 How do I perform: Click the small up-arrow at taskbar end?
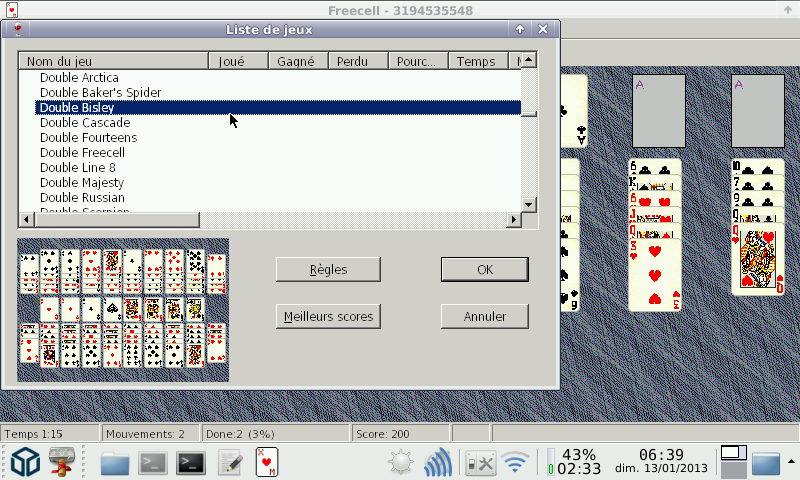[791, 461]
